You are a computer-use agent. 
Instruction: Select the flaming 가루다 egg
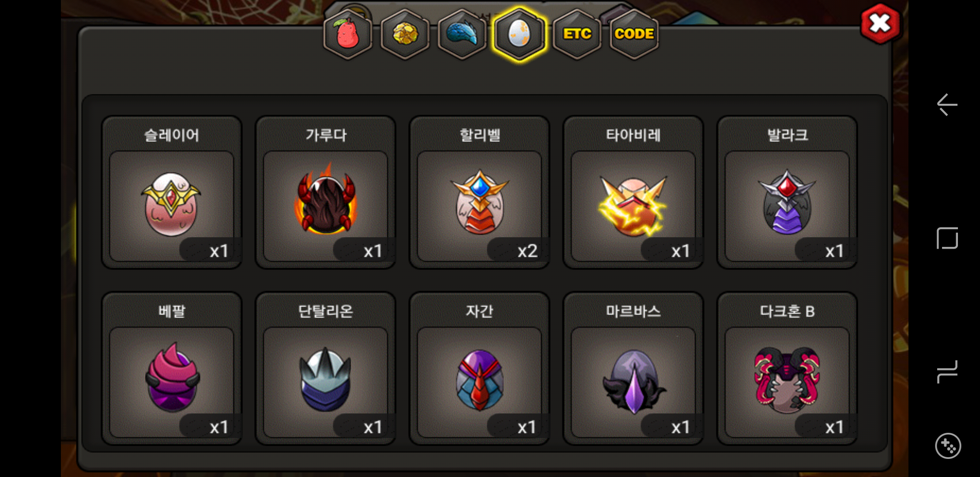coord(325,192)
